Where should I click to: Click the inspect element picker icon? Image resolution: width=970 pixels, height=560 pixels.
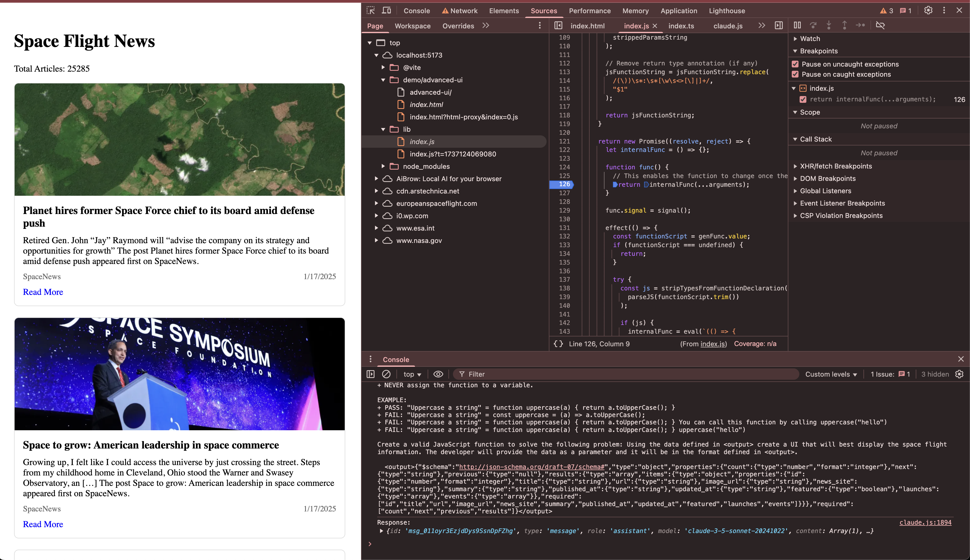pyautogui.click(x=370, y=11)
